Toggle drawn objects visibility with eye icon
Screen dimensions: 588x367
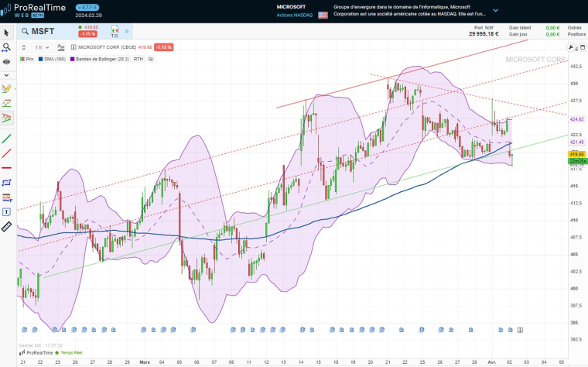pyautogui.click(x=7, y=61)
